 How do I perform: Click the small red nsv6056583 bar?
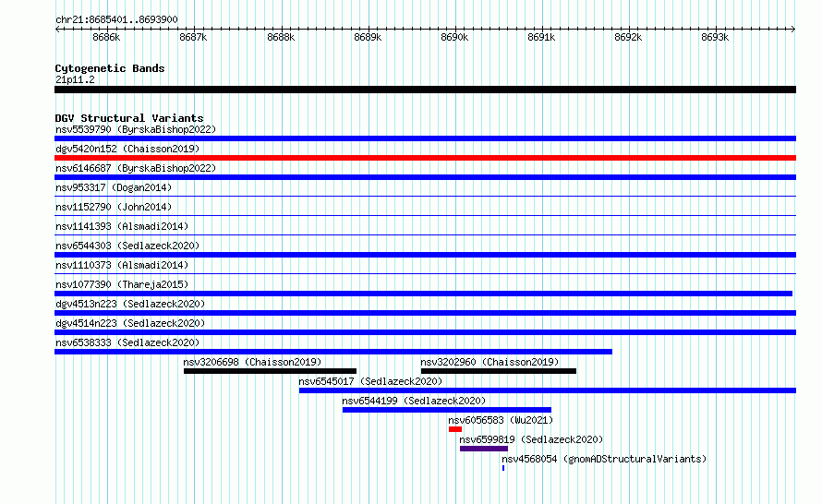(455, 429)
